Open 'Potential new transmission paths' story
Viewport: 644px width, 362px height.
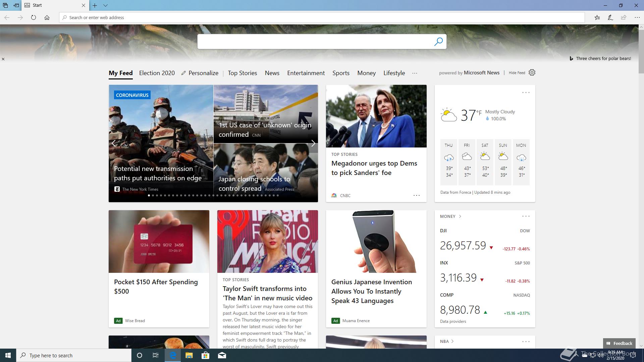(158, 173)
